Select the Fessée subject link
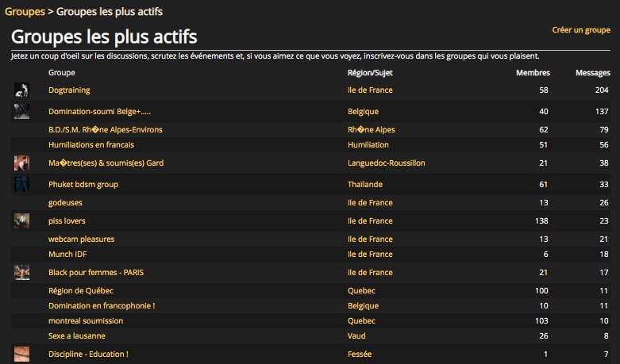 pyautogui.click(x=360, y=354)
